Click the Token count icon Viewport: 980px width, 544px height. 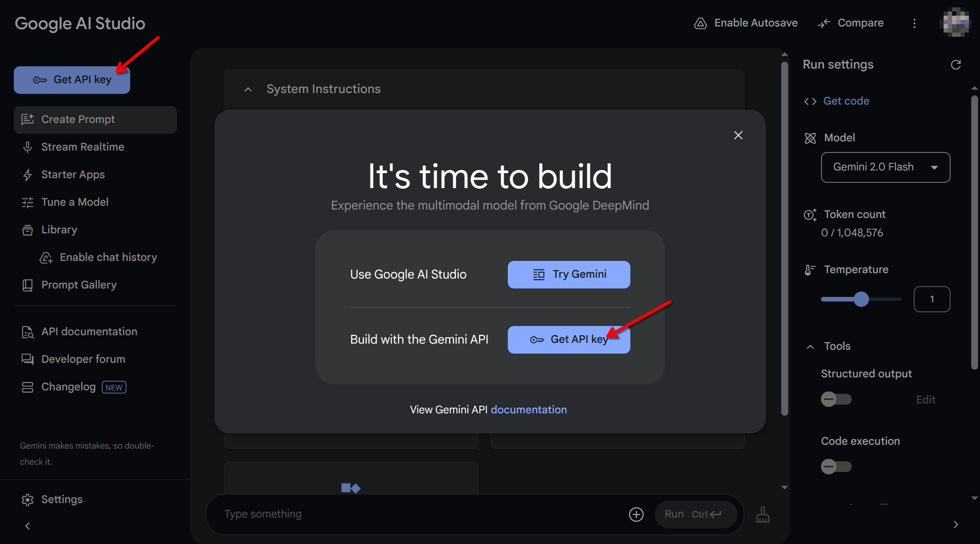point(810,215)
